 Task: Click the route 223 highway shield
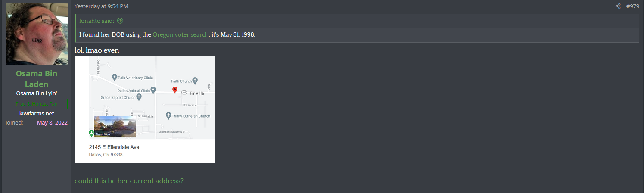tap(184, 93)
